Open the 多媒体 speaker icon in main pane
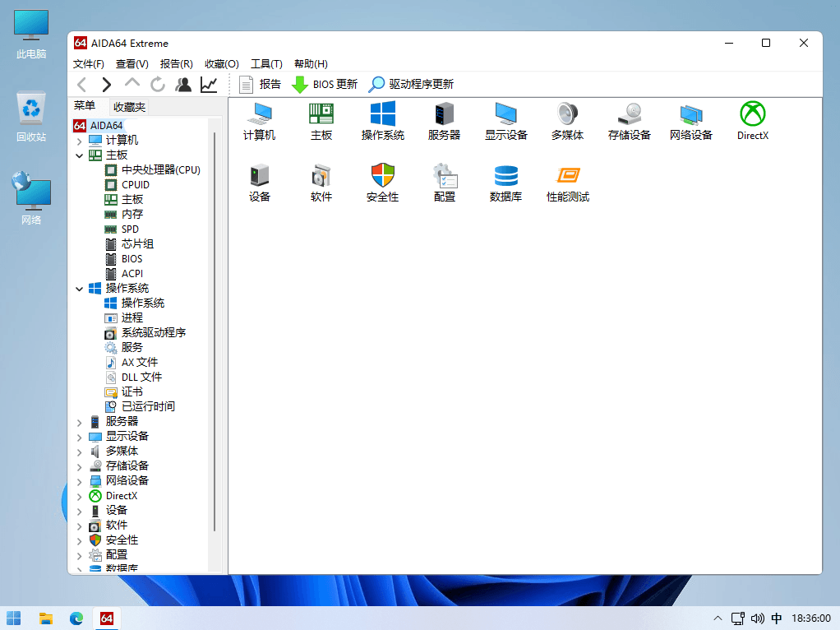Screen dimensions: 840x630 point(567,121)
